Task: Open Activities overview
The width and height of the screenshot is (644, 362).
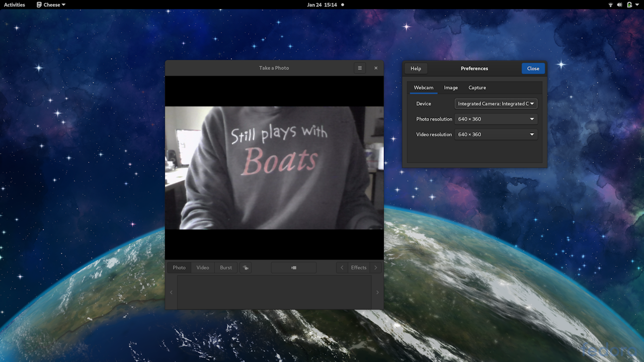Action: (15, 5)
